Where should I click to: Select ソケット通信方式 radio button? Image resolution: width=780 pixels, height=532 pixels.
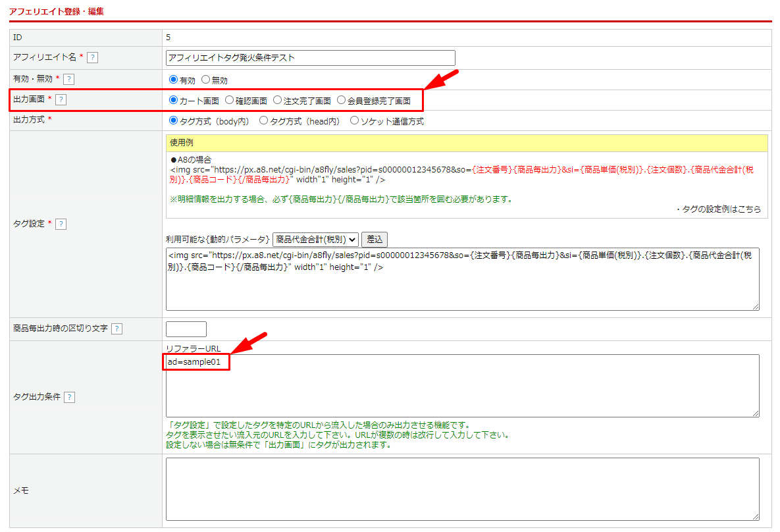click(x=354, y=121)
